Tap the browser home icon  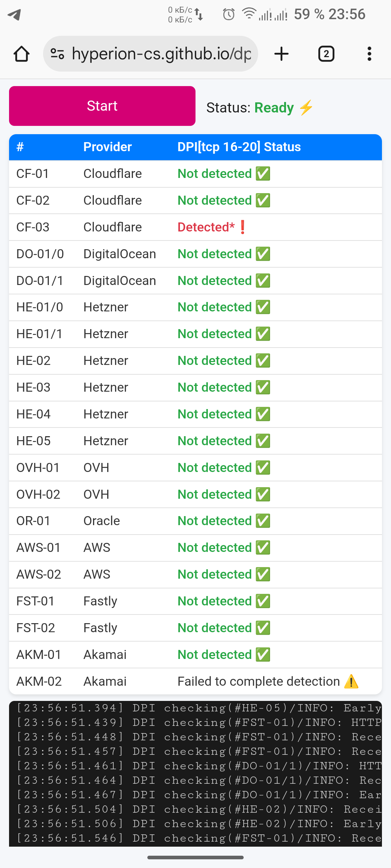tap(22, 54)
